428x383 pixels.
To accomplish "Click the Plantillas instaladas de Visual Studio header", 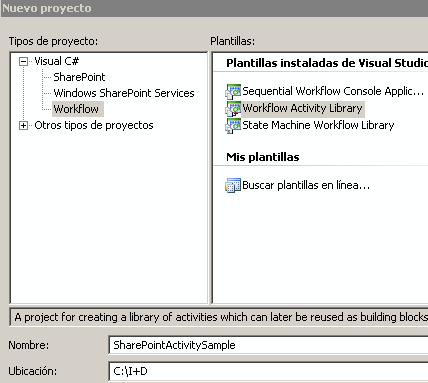I will (x=327, y=63).
